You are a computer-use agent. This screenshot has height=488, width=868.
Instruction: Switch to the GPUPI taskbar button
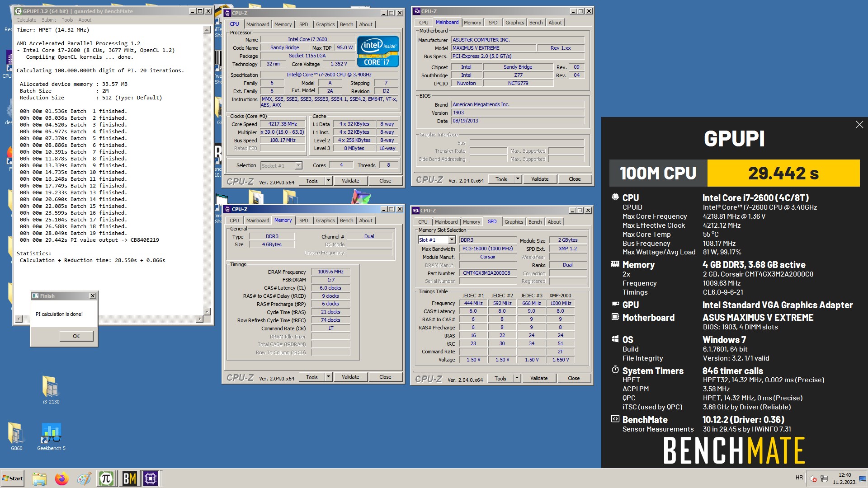tap(106, 479)
